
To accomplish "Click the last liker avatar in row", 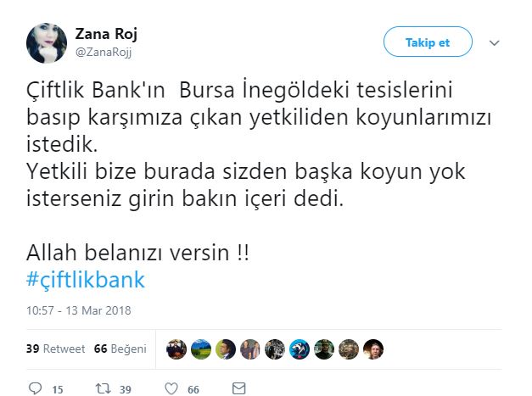I will [x=373, y=349].
